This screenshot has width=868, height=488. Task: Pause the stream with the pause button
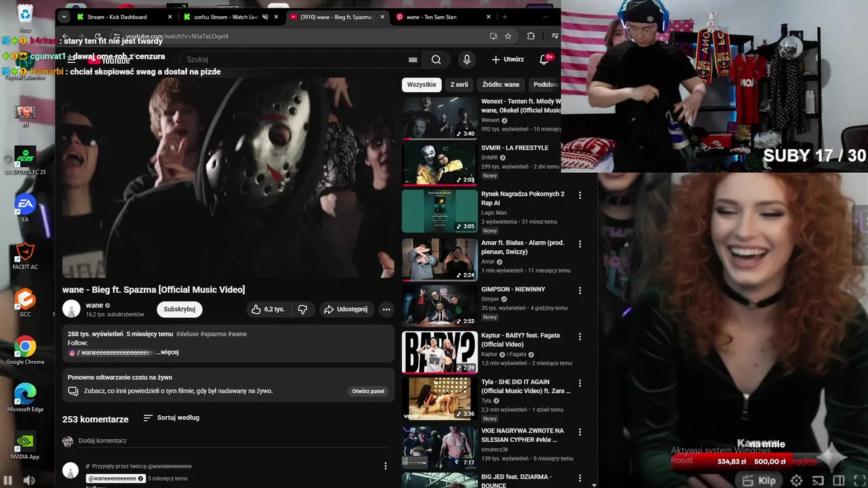pos(8,481)
